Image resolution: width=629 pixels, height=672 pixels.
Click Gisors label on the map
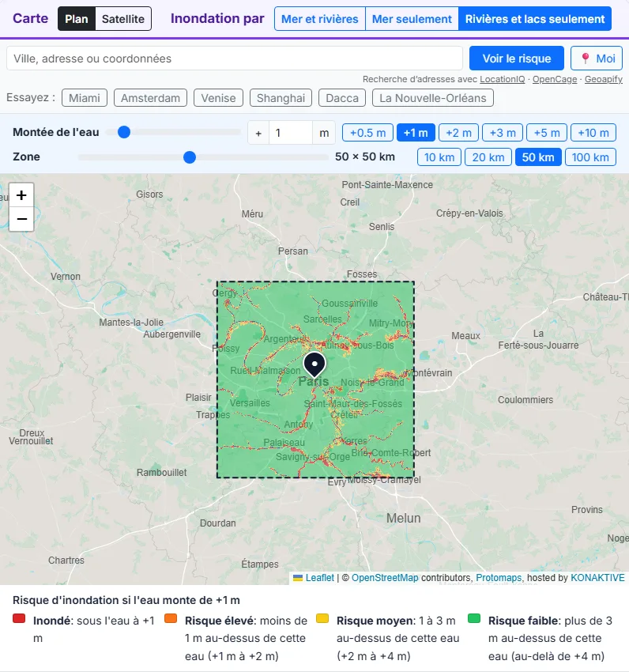tap(149, 194)
